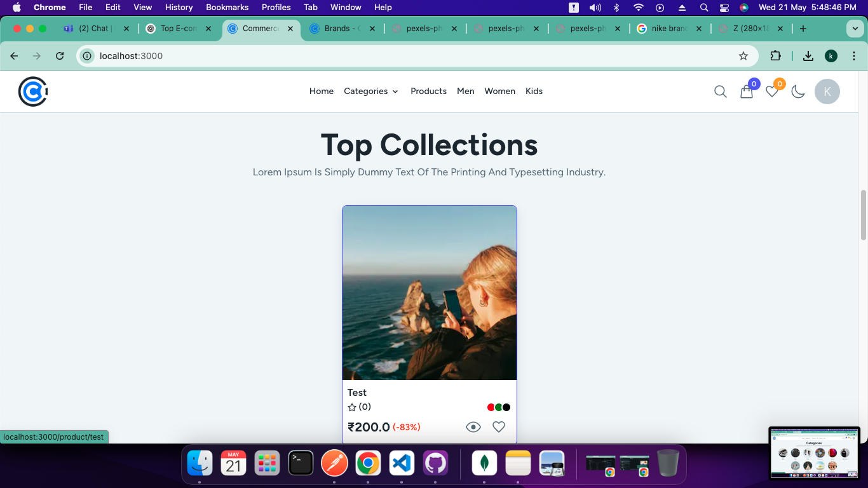Open Visual Studio Code from the dock
This screenshot has height=488, width=868.
[x=402, y=463]
